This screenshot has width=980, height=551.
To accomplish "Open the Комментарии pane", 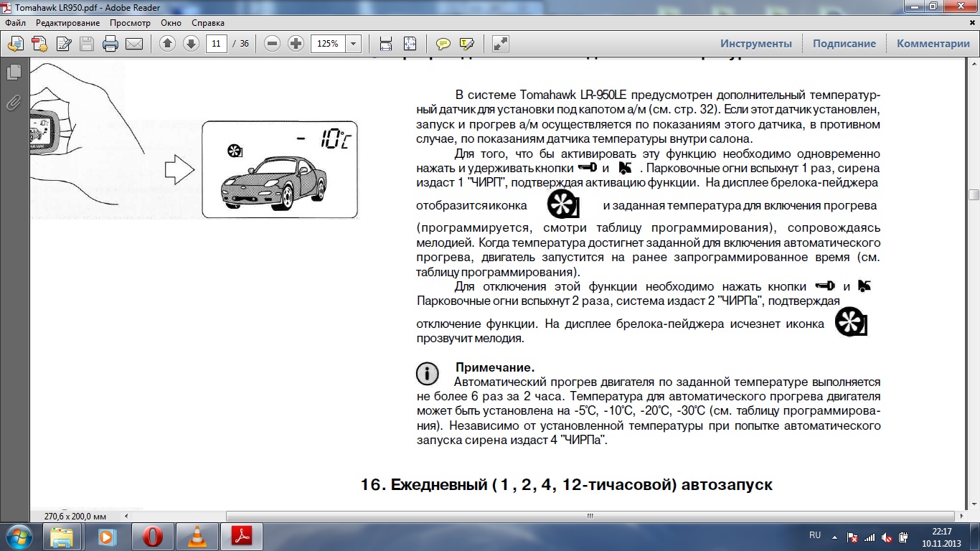I will tap(933, 44).
